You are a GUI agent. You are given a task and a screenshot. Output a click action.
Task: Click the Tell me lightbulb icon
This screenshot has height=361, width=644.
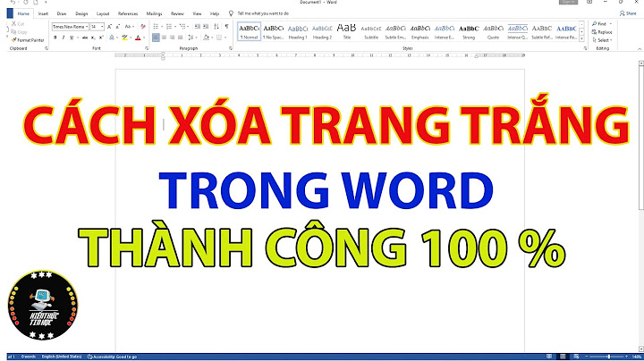232,13
